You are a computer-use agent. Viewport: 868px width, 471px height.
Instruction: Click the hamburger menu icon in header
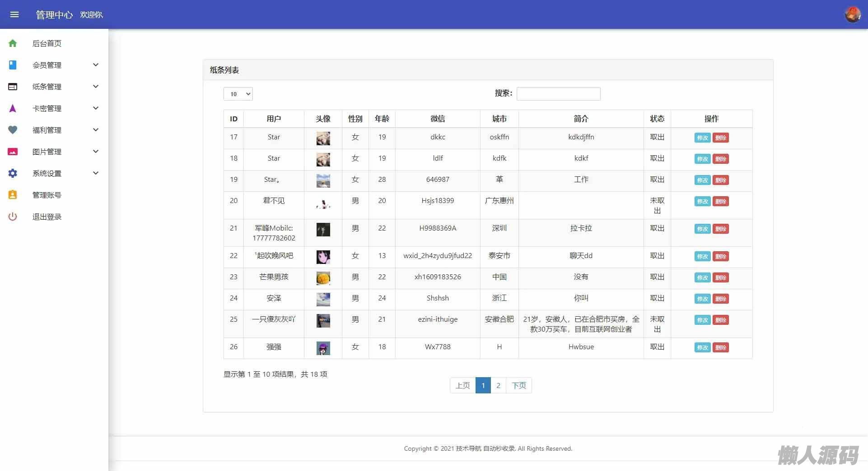point(14,14)
